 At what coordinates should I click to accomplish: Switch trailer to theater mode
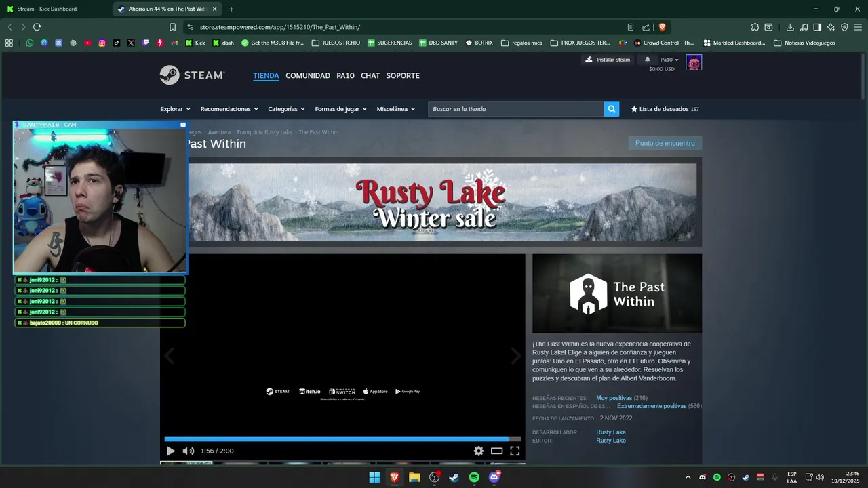pos(497,451)
